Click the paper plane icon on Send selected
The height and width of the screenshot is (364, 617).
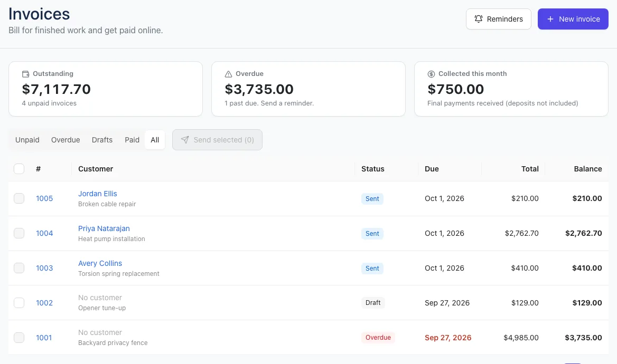click(185, 140)
